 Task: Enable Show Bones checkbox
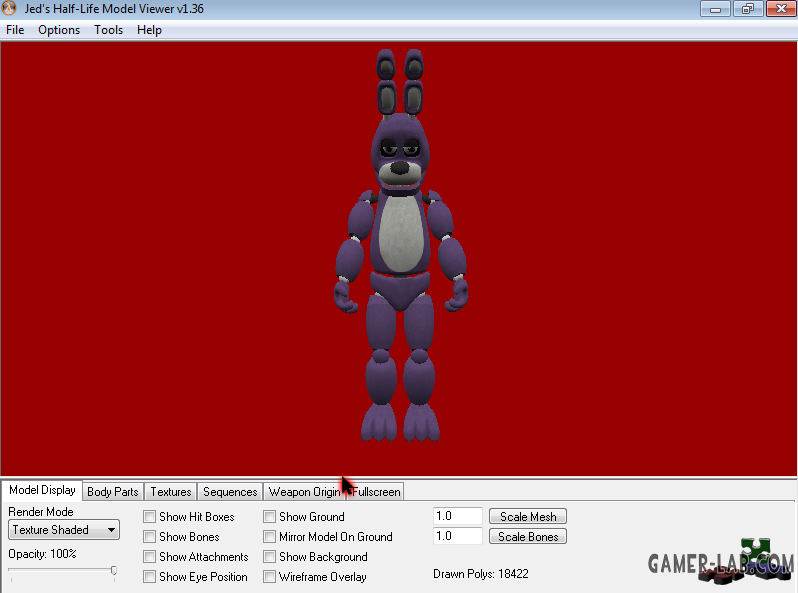[x=149, y=537]
